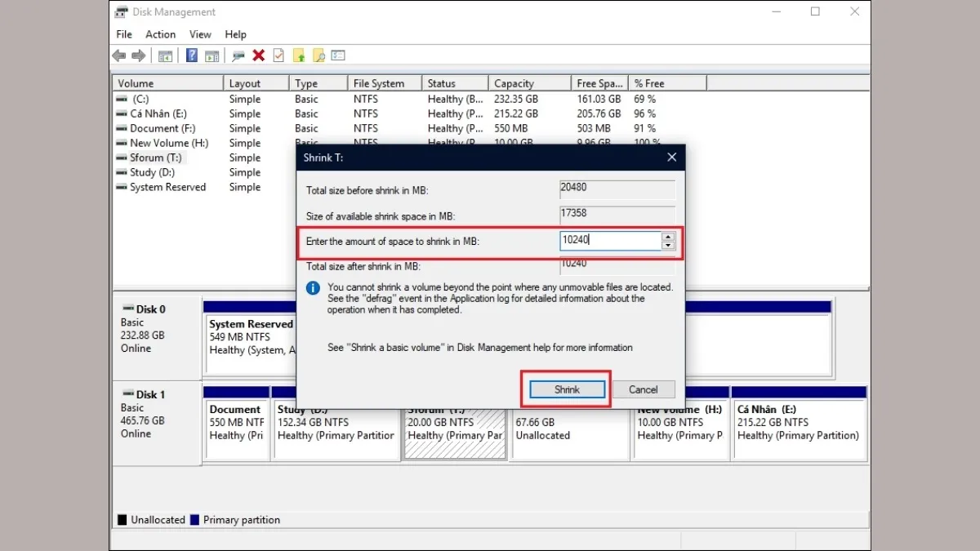Viewport: 980px width, 551px height.
Task: Open the View menu
Action: click(x=200, y=34)
